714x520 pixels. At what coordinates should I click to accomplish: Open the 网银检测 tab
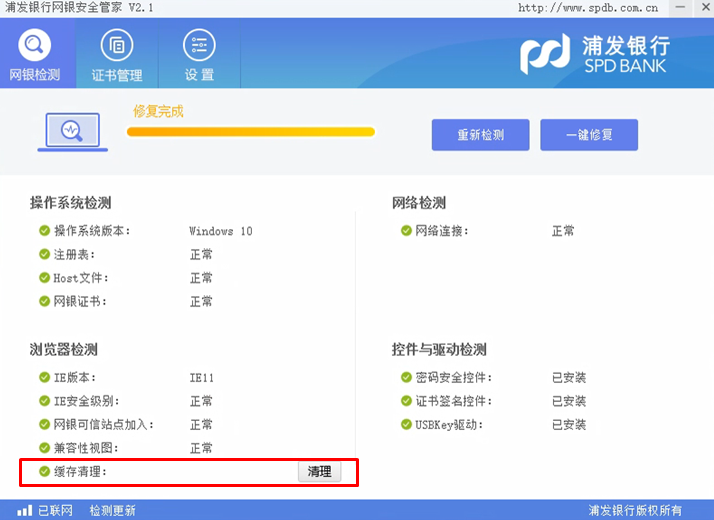(x=36, y=54)
